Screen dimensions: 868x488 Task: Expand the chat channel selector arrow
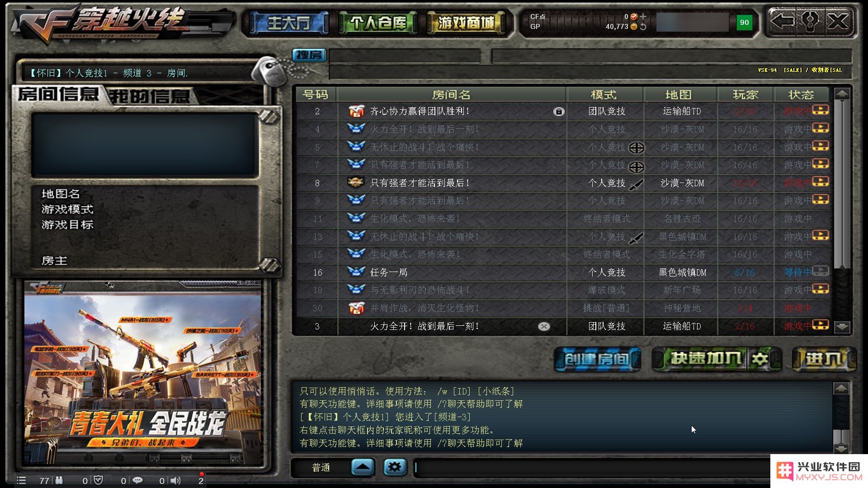[363, 467]
